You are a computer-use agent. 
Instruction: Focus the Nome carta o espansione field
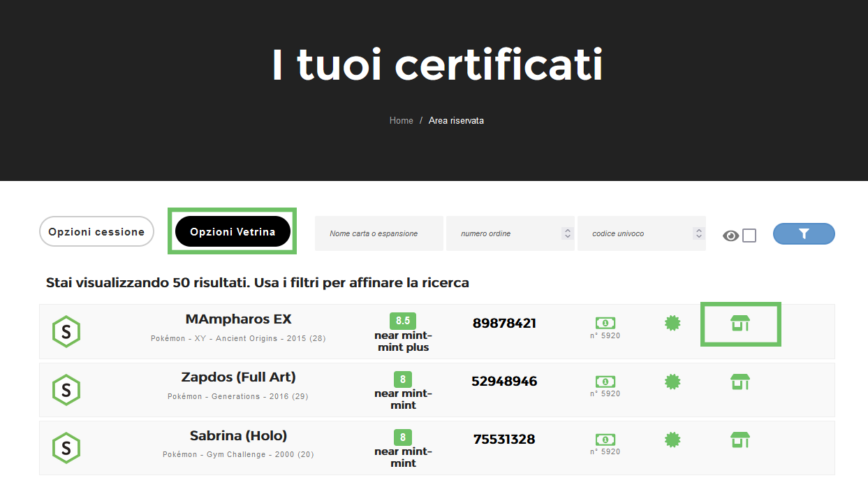click(379, 233)
